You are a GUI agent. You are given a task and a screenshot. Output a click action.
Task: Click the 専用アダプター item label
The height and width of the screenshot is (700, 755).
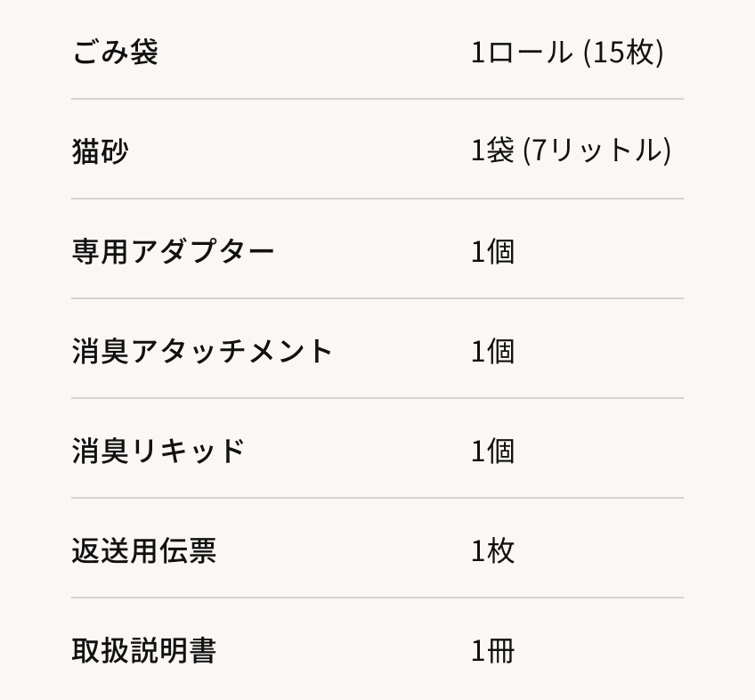[174, 252]
